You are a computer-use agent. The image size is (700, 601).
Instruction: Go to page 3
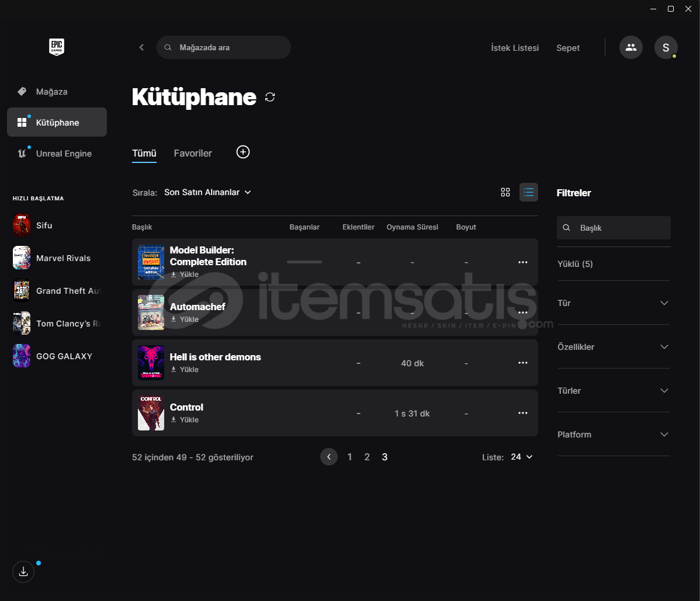[x=384, y=457]
